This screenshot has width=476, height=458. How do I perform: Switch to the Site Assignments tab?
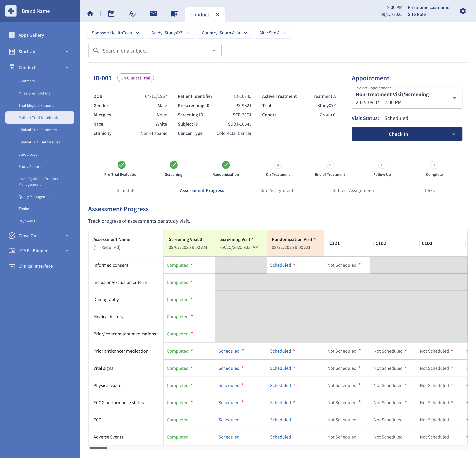pyautogui.click(x=278, y=191)
